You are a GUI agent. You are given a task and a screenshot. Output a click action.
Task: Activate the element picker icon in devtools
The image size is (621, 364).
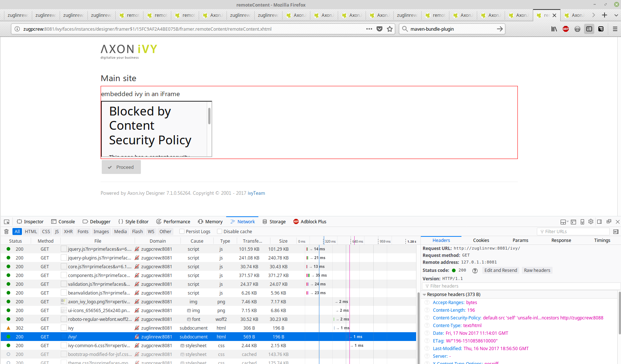tap(7, 222)
